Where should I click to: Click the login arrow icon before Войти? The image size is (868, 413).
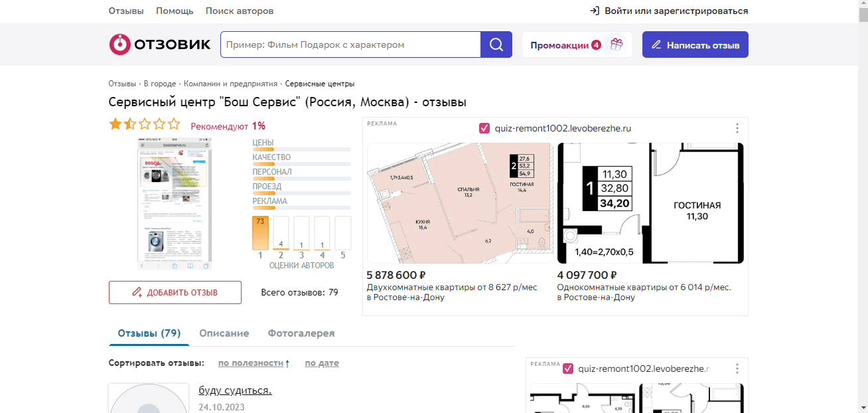[x=595, y=11]
